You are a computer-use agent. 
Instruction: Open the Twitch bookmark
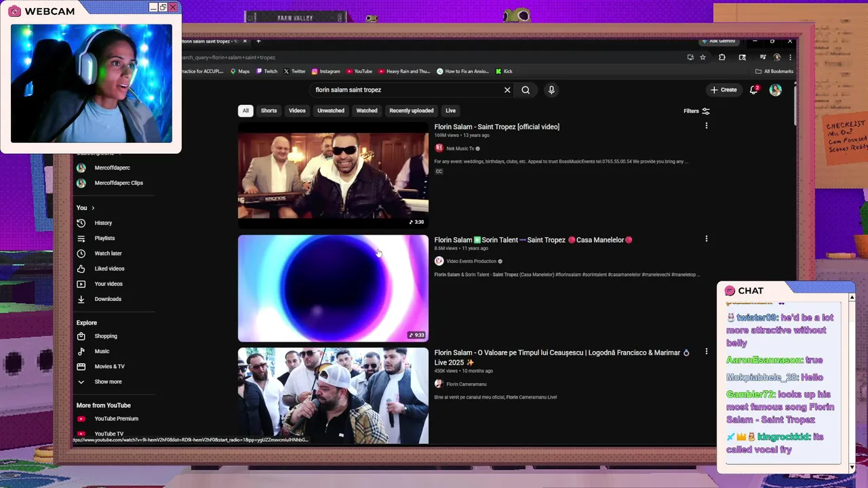267,71
